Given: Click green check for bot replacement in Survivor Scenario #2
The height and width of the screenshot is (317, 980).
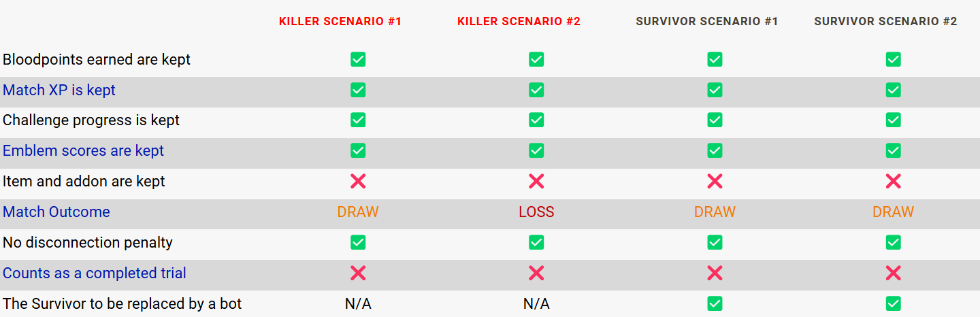Looking at the screenshot, I should 893,303.
